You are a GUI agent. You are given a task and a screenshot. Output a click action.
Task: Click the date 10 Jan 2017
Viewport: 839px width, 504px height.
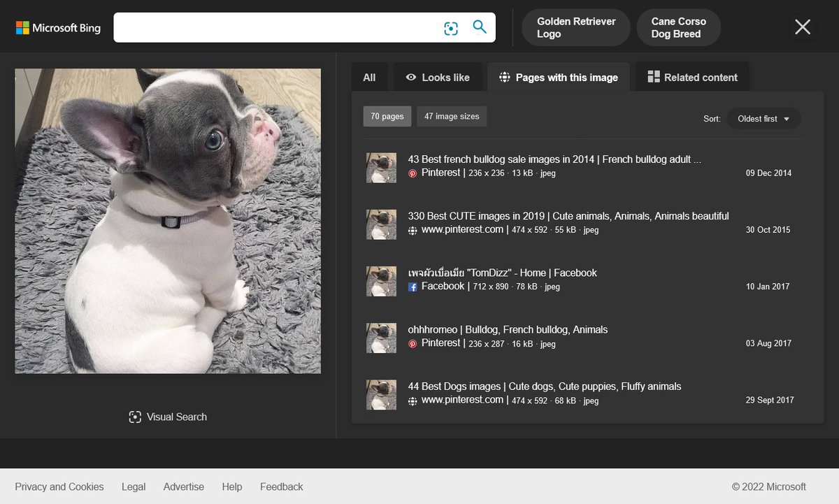pos(768,287)
